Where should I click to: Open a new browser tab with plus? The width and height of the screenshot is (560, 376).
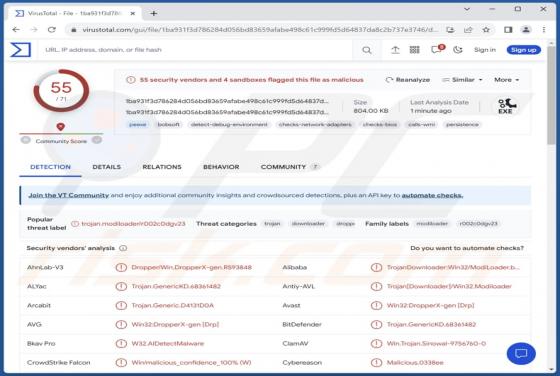click(x=154, y=14)
